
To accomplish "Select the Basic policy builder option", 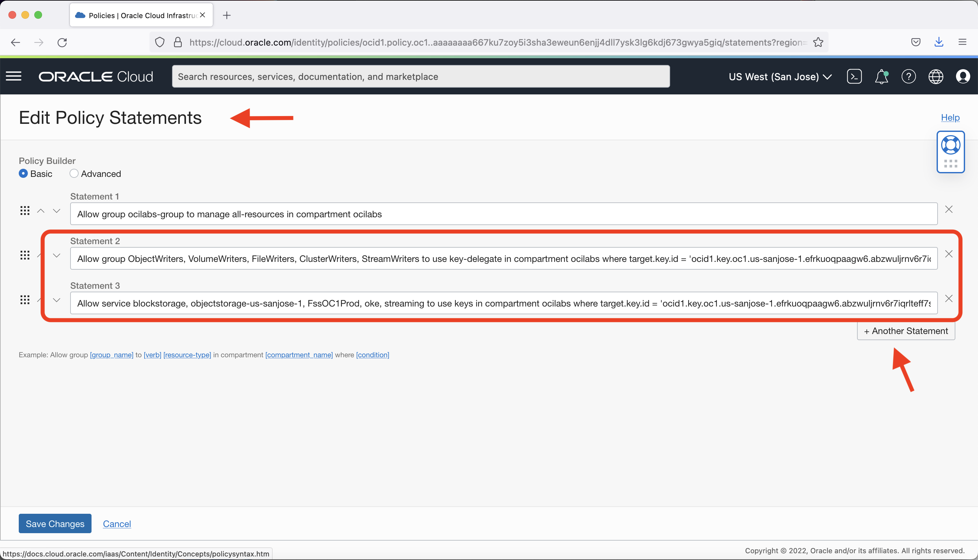I will click(x=23, y=173).
